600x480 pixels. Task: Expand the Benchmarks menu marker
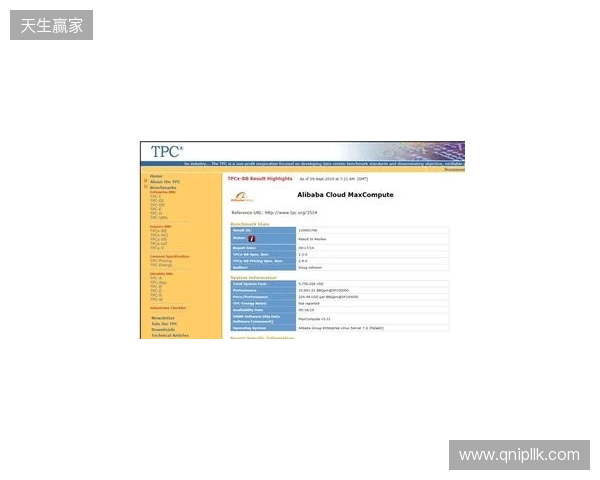(145, 187)
